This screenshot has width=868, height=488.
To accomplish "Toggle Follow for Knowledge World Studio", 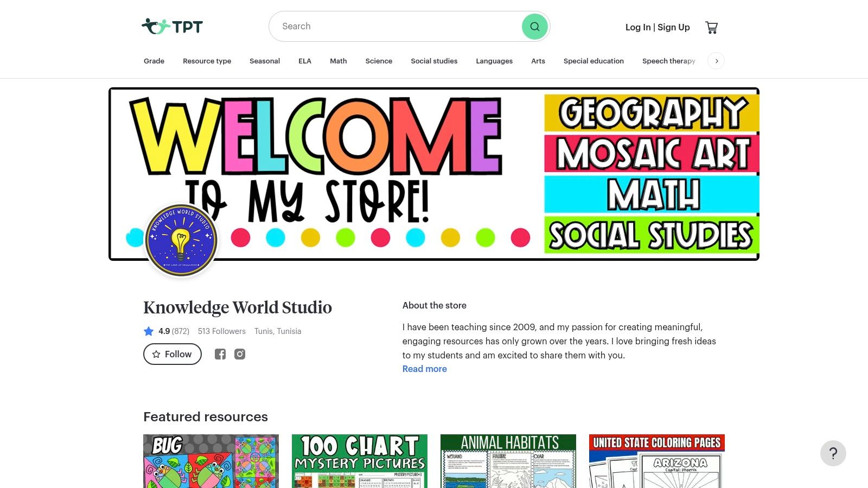I will [173, 354].
